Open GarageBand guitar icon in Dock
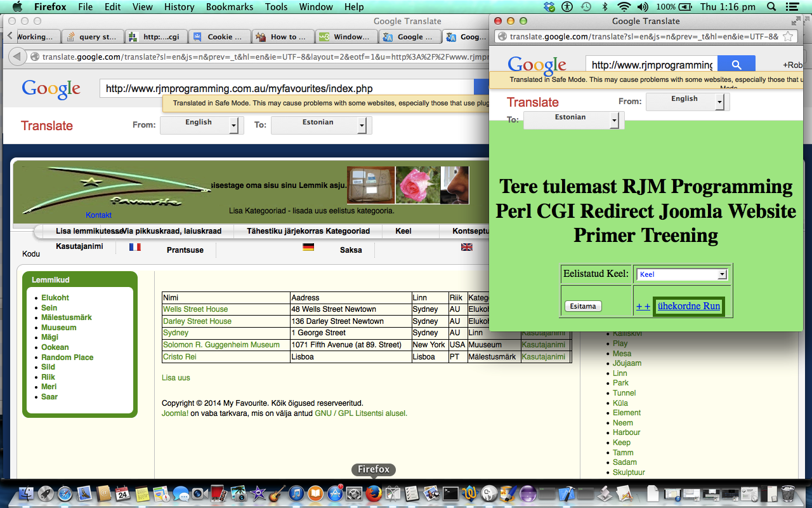The height and width of the screenshot is (508, 812). pos(277,493)
